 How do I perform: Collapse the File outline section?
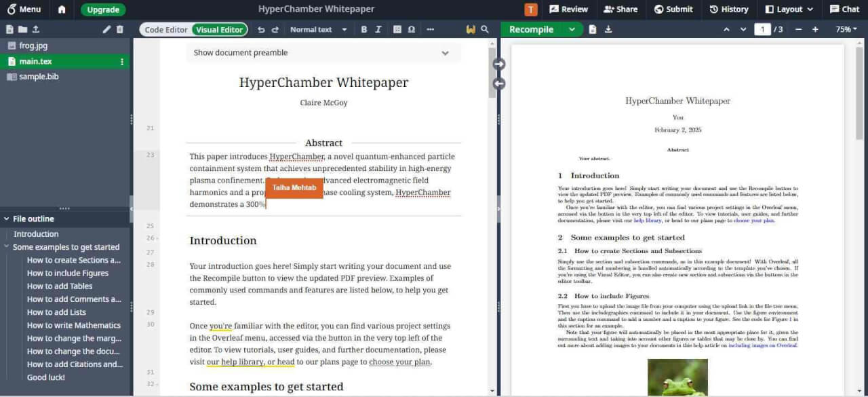pos(5,218)
